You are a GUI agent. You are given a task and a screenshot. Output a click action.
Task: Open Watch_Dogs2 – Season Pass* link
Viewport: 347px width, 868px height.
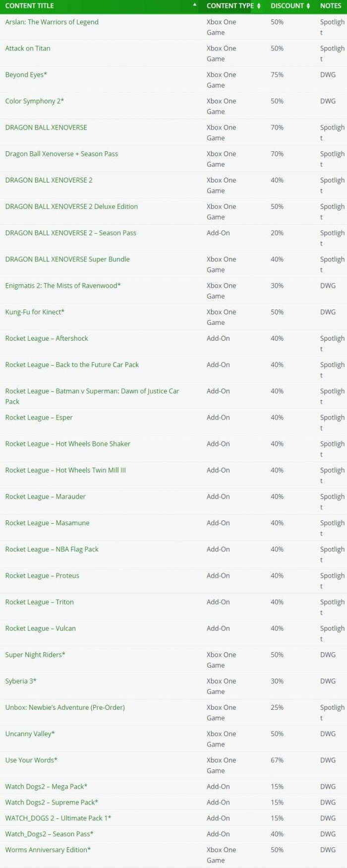(x=49, y=834)
